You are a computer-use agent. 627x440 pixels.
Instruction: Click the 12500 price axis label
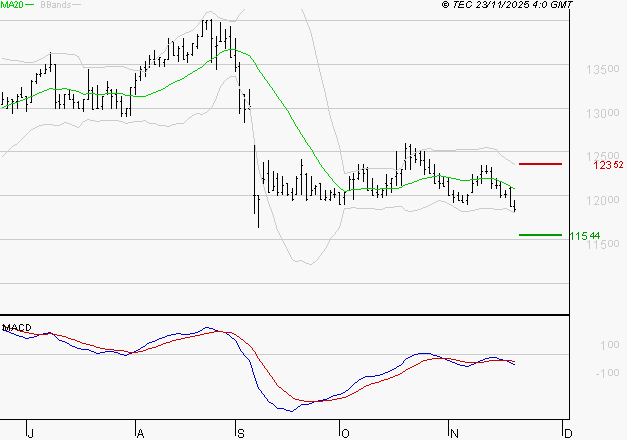[x=603, y=156]
